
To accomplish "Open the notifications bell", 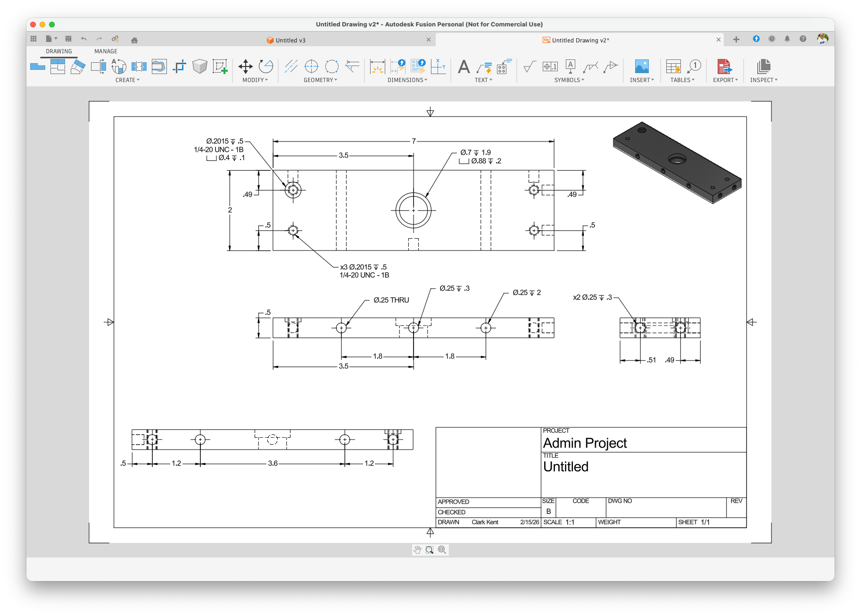I will pyautogui.click(x=787, y=39).
